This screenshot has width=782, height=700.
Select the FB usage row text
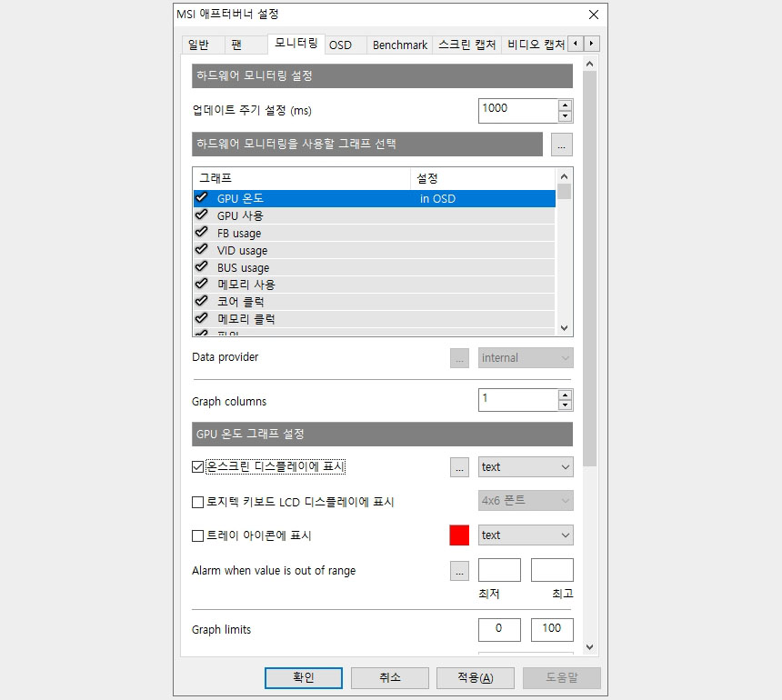click(239, 234)
